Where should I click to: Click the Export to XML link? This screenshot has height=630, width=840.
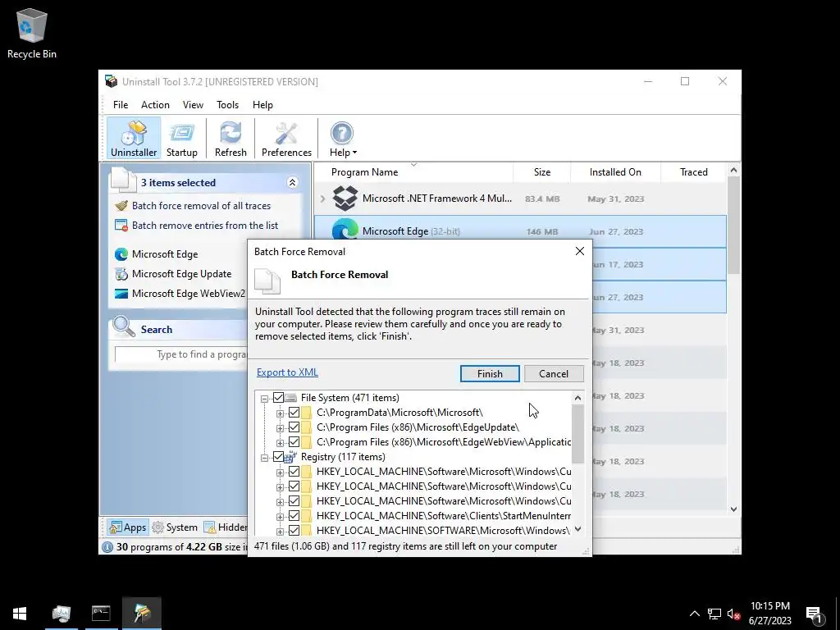point(287,372)
